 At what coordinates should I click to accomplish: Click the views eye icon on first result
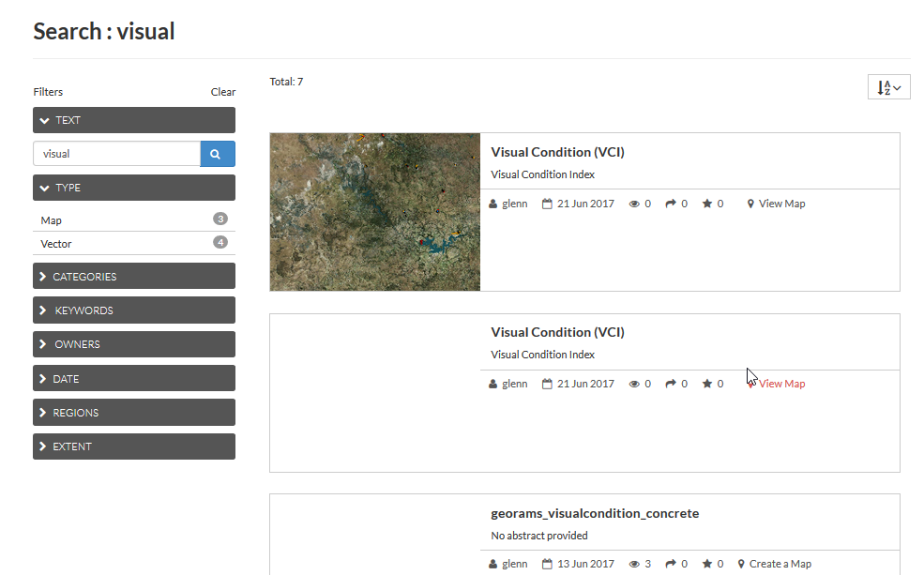[x=634, y=204]
